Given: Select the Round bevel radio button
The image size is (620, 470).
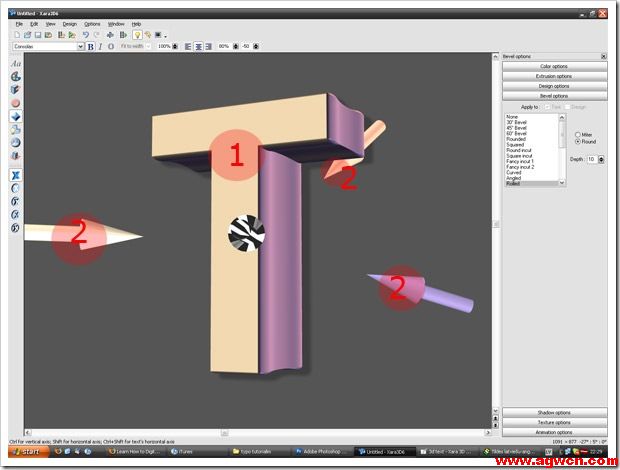Looking at the screenshot, I should click(577, 141).
